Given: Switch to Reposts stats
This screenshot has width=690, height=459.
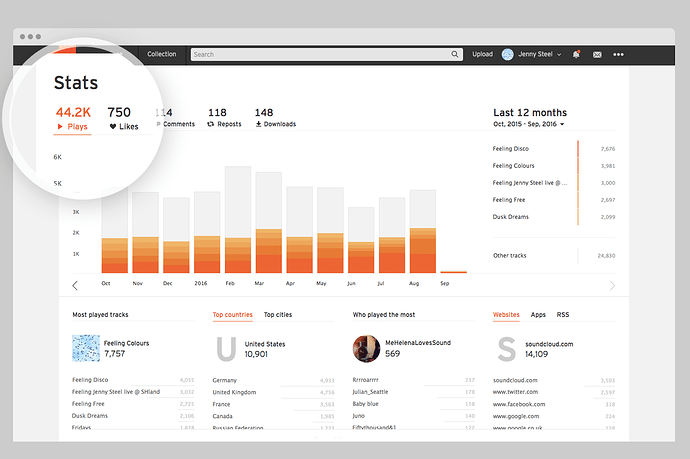Looking at the screenshot, I should click(x=224, y=118).
